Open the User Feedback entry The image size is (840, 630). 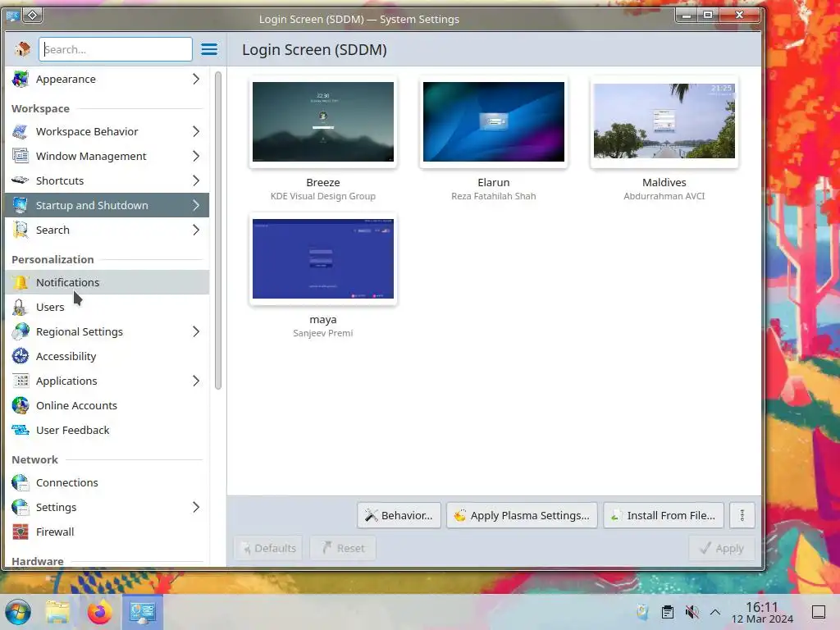tap(107, 430)
